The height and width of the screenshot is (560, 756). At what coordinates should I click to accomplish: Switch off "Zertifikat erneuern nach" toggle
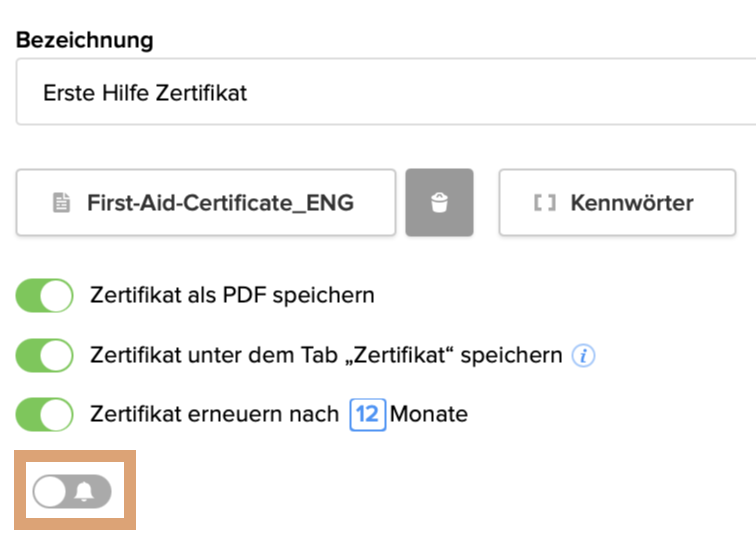(x=45, y=413)
